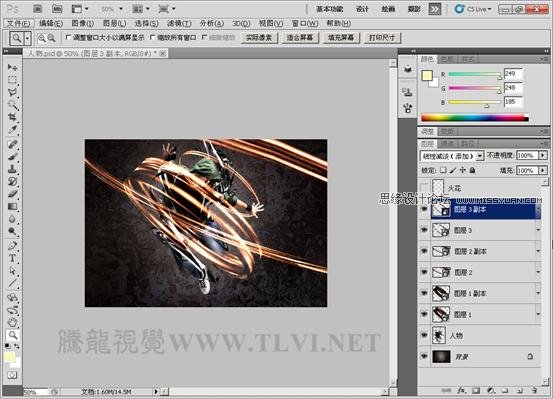Open the opacity slider arrow
The width and height of the screenshot is (553, 399).
[543, 155]
